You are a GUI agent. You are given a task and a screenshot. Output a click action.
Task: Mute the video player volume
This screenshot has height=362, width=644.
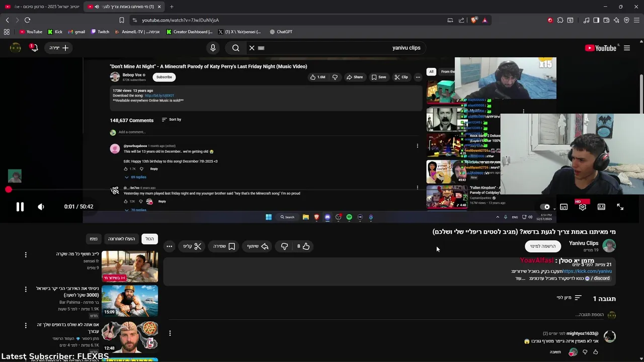[x=41, y=207]
